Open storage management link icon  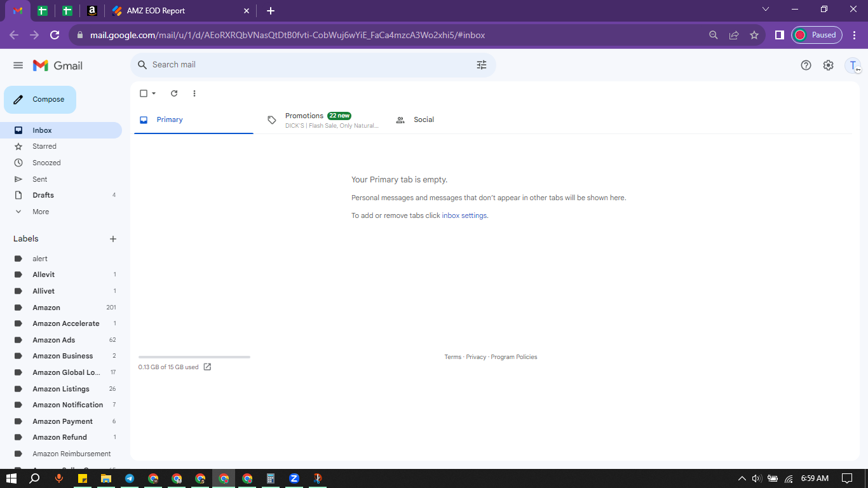(x=207, y=367)
